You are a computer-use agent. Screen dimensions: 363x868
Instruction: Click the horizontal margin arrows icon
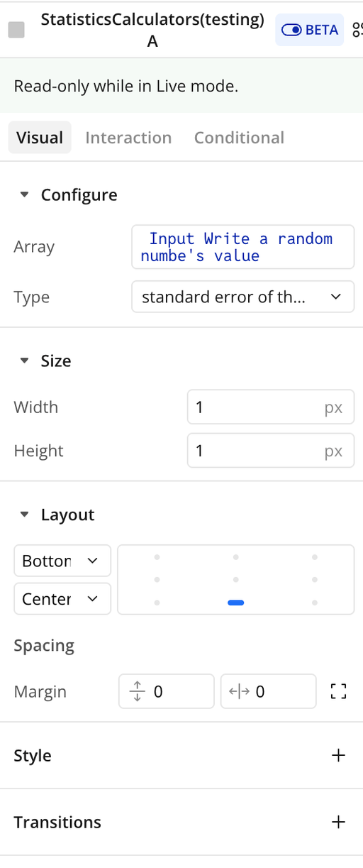click(239, 691)
